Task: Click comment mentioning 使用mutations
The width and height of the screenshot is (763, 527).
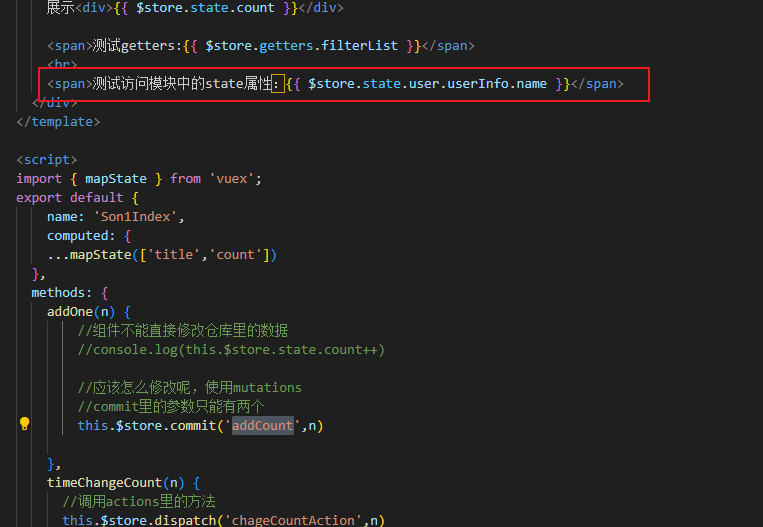Action: [189, 388]
